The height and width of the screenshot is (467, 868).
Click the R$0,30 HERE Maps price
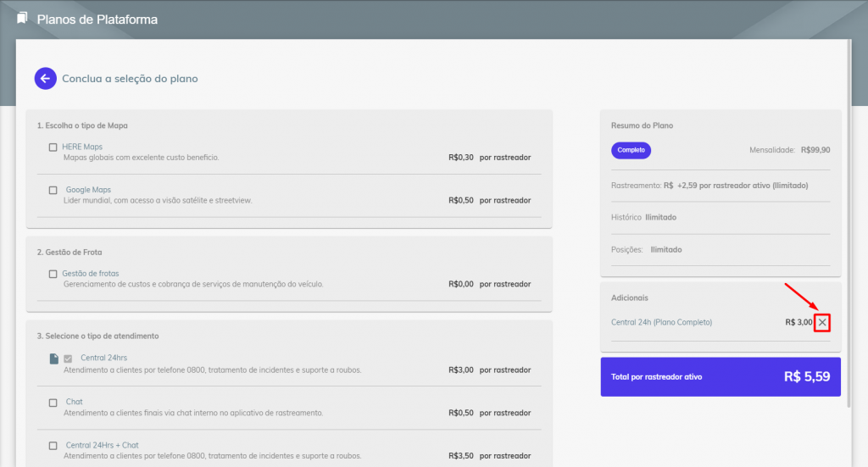pyautogui.click(x=461, y=157)
